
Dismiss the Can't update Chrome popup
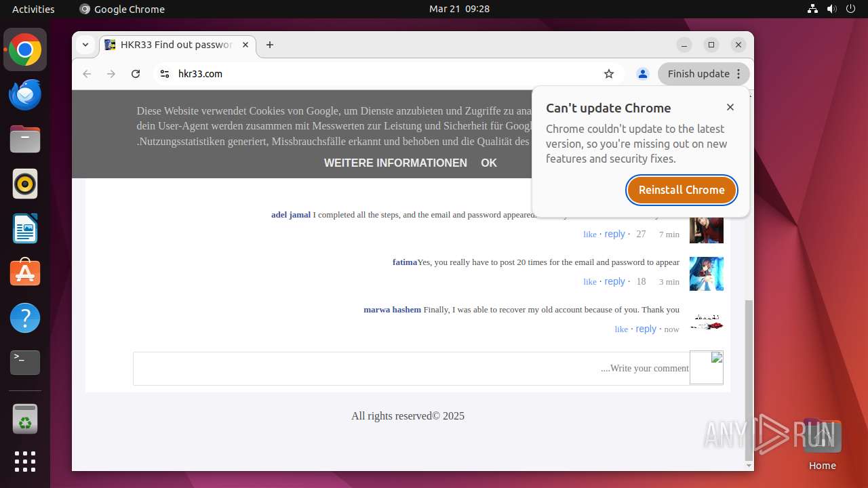pyautogui.click(x=730, y=107)
